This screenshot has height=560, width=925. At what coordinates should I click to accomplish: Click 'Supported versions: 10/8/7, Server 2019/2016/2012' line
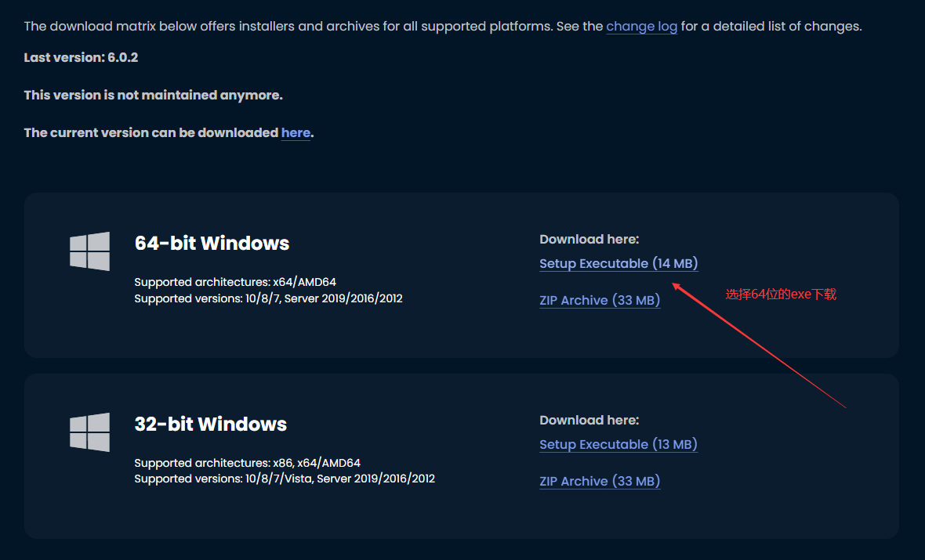coord(268,298)
